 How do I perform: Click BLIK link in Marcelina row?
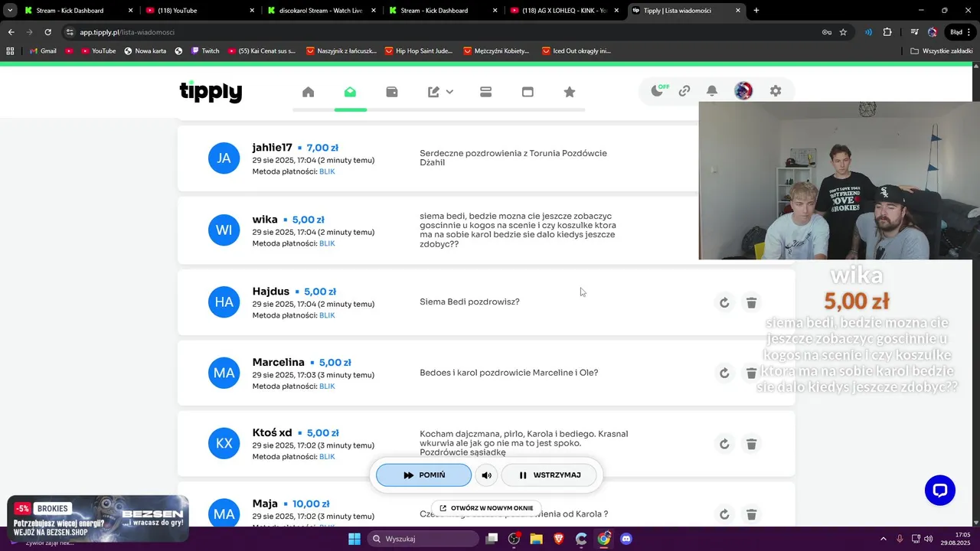(327, 386)
